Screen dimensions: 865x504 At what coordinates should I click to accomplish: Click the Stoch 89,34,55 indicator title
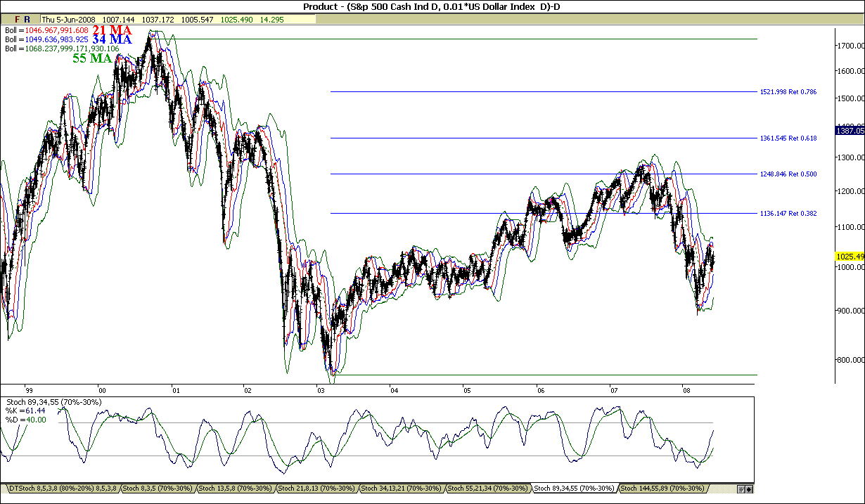[54, 402]
